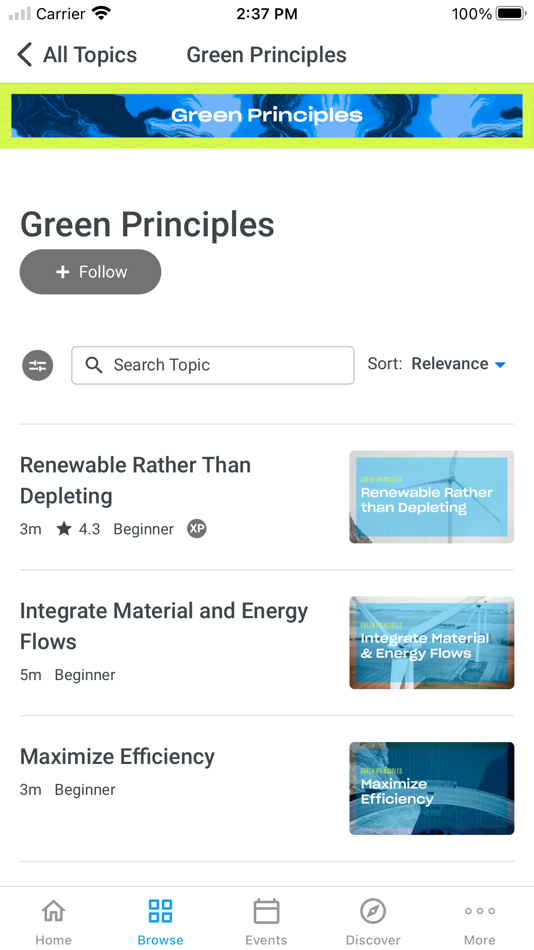Tap the Renewable Rather than Depleting thumbnail
The image size is (534, 950).
coord(432,497)
